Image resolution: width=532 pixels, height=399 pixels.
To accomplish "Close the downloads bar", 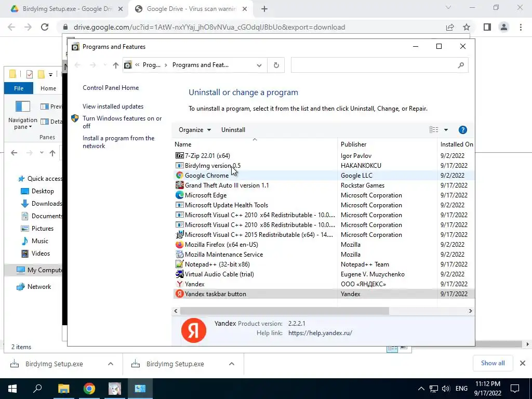I will [x=523, y=363].
